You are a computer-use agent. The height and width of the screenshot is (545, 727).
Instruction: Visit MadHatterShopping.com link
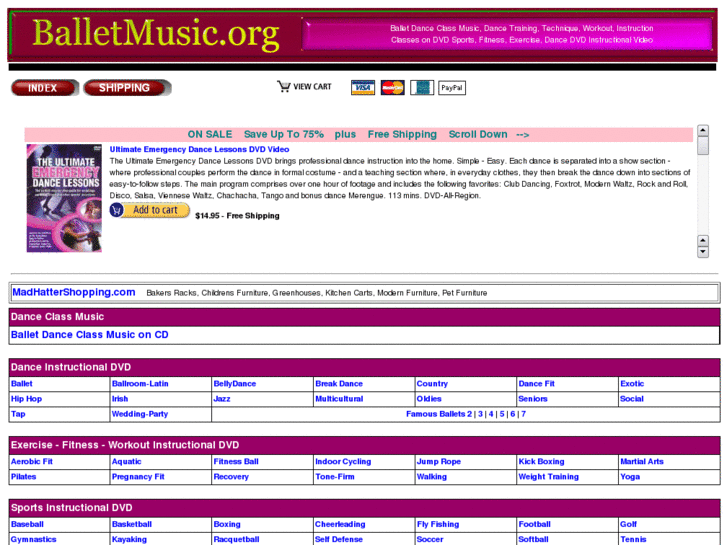click(74, 292)
